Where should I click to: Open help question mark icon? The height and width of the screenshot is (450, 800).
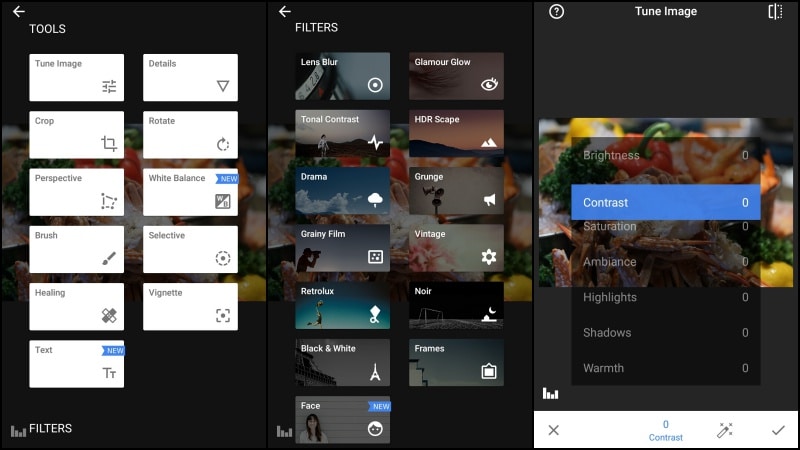[557, 12]
